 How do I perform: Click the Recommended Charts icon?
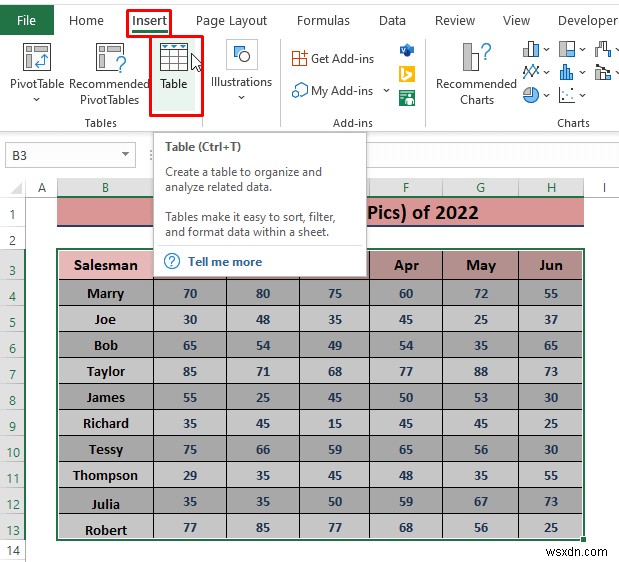point(476,57)
